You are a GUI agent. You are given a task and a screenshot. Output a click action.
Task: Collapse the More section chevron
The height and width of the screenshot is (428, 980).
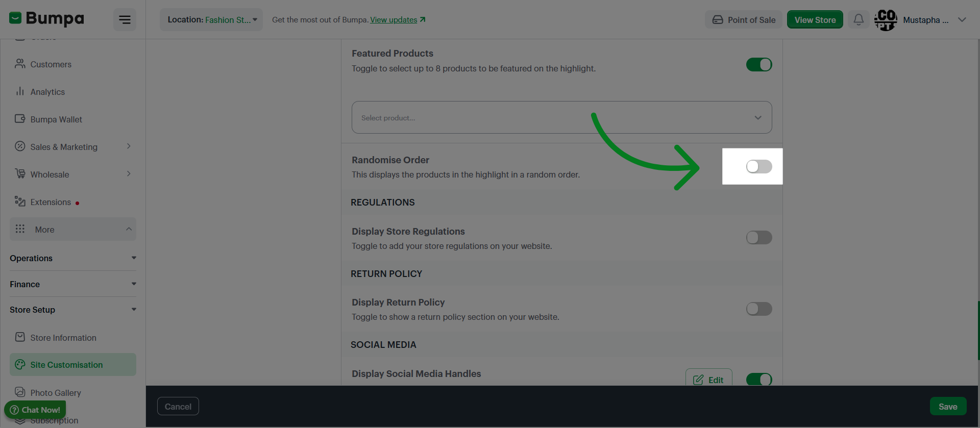[x=129, y=229]
